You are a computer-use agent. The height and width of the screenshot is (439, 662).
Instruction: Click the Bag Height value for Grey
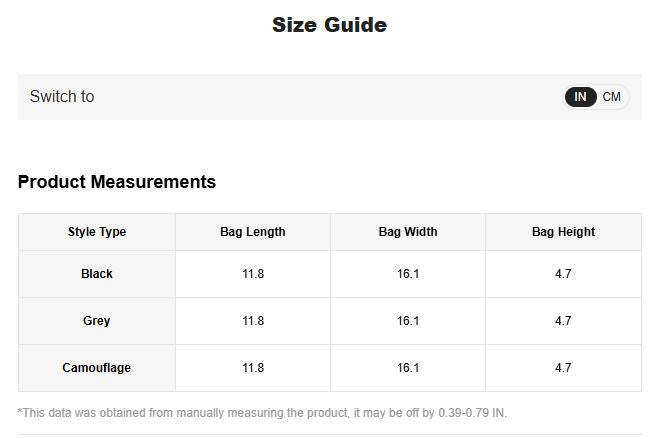[x=563, y=321]
